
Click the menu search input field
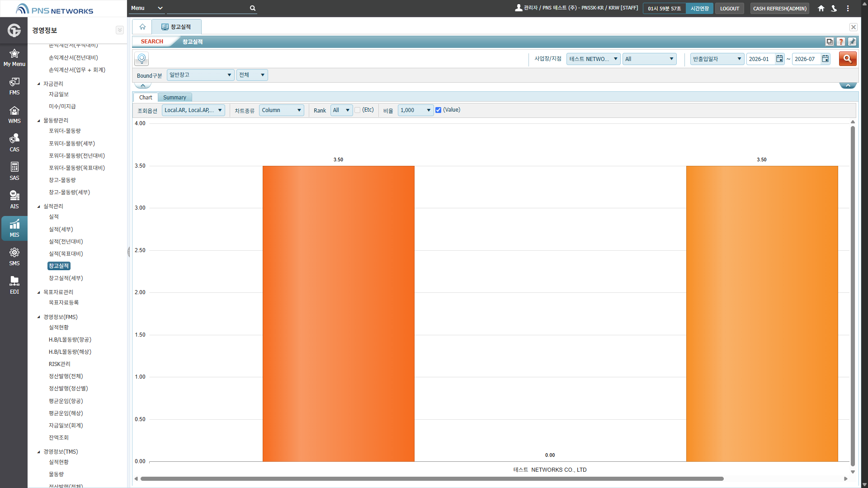(208, 8)
